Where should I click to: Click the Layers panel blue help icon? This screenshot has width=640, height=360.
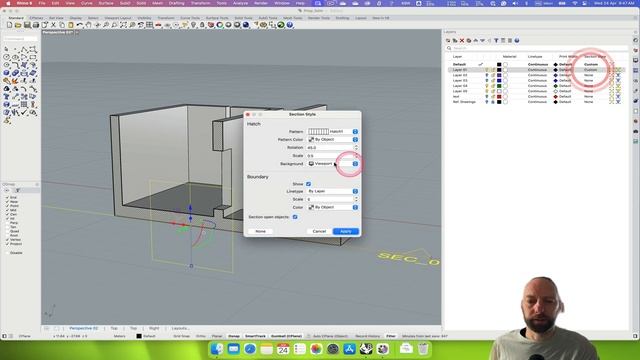pyautogui.click(x=517, y=40)
